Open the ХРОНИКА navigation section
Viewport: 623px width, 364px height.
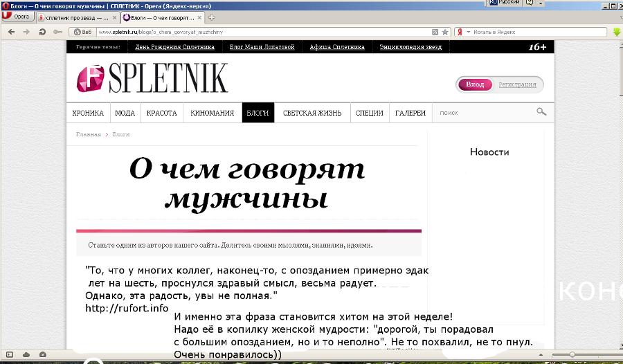88,113
